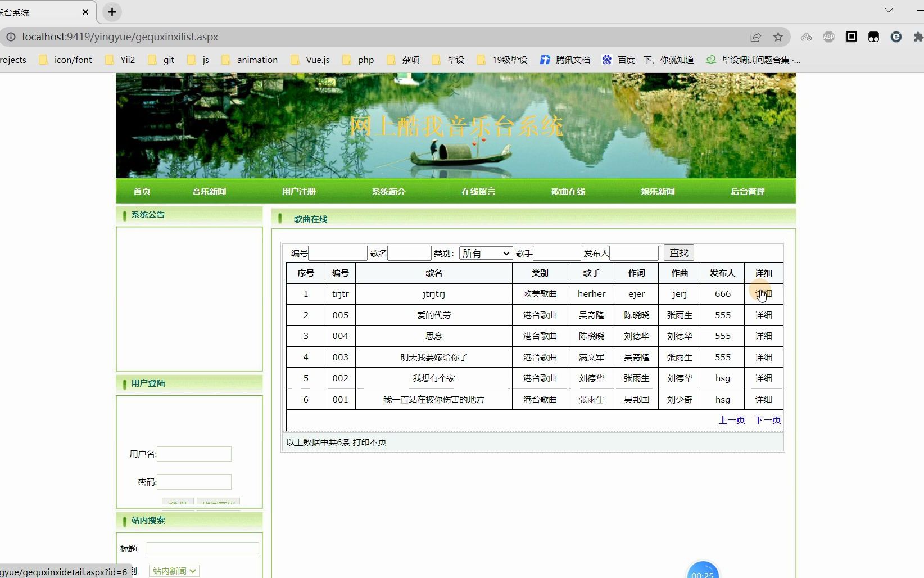Open the 毕设 bookmark folder
Viewport: 924px width, 578px height.
coord(448,60)
